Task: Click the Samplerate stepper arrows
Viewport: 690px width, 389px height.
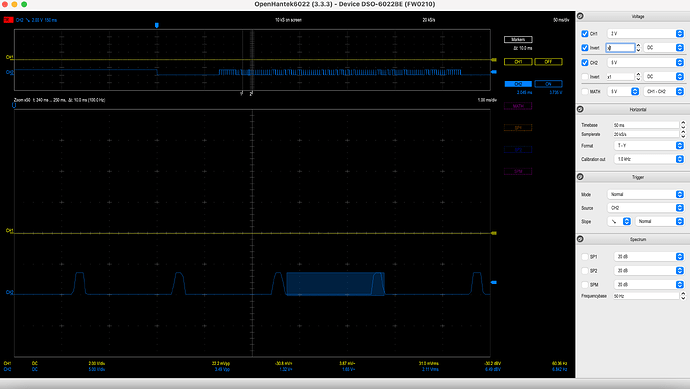Action: (683, 134)
